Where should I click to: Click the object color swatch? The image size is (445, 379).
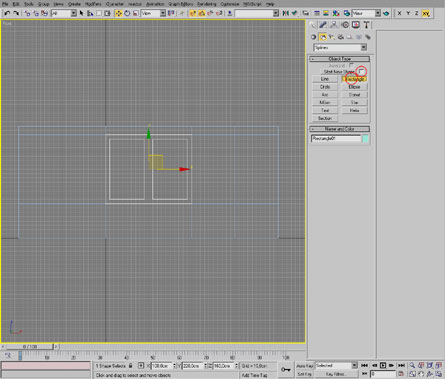[x=365, y=139]
